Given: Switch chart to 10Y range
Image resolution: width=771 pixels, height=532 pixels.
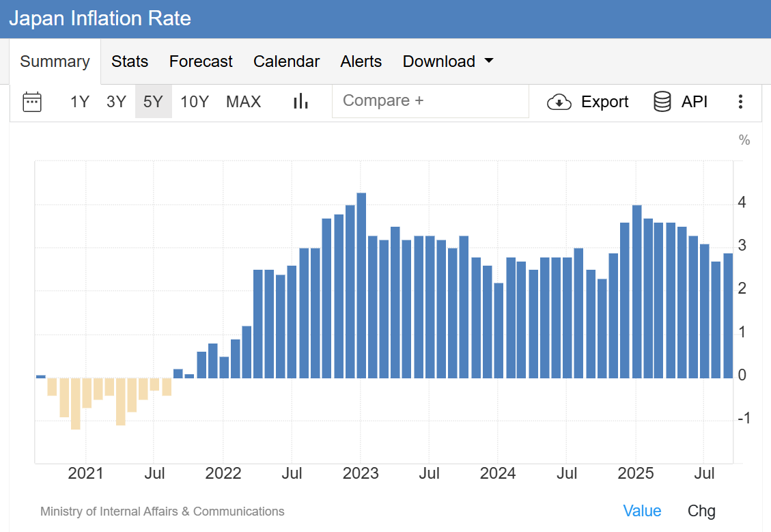Looking at the screenshot, I should click(x=194, y=102).
